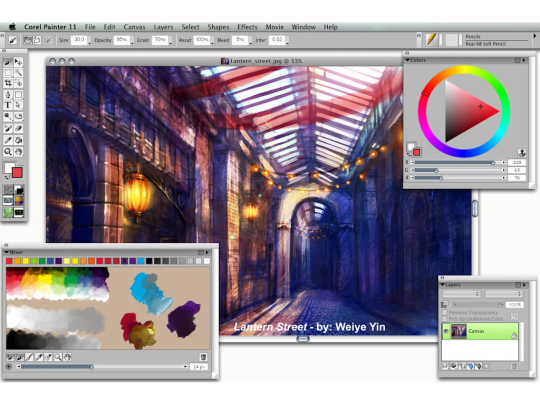This screenshot has width=540, height=405.
Task: Select the Crop tool
Action: (x=8, y=83)
